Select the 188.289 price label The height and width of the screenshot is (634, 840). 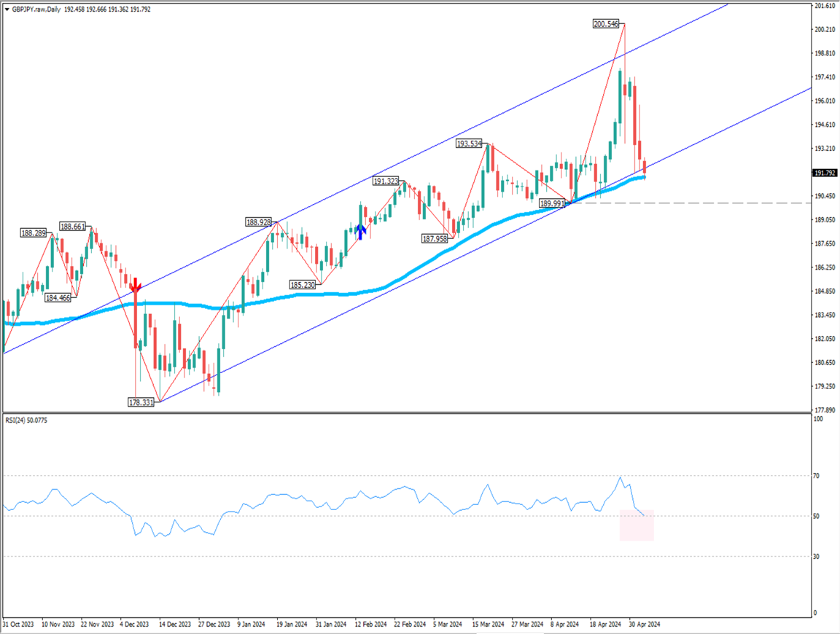pos(34,233)
